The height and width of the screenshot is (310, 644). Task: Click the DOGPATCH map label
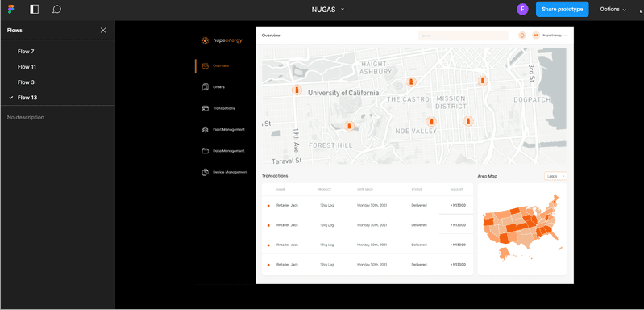532,100
